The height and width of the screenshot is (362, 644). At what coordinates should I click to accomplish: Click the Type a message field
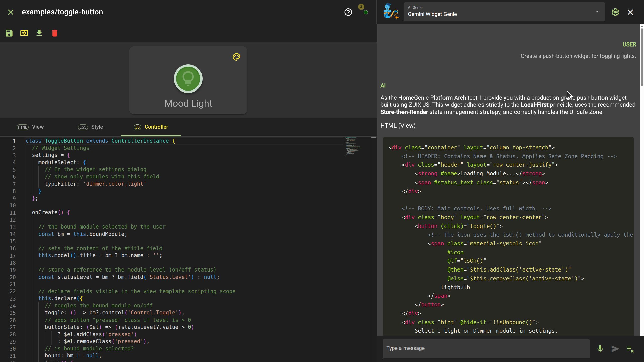486,348
